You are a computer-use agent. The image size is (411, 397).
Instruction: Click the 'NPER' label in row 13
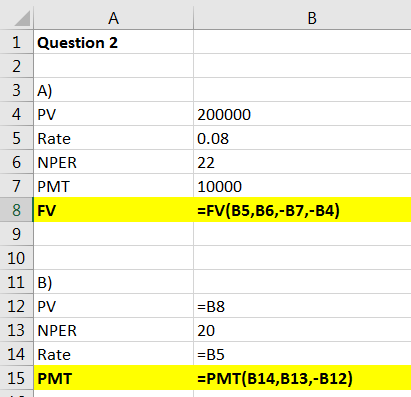(x=113, y=330)
